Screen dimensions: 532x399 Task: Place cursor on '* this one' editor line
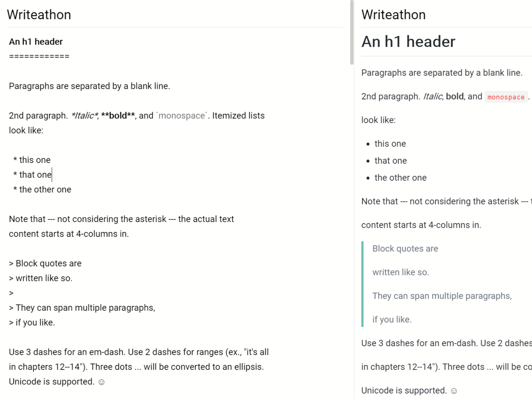pyautogui.click(x=32, y=160)
